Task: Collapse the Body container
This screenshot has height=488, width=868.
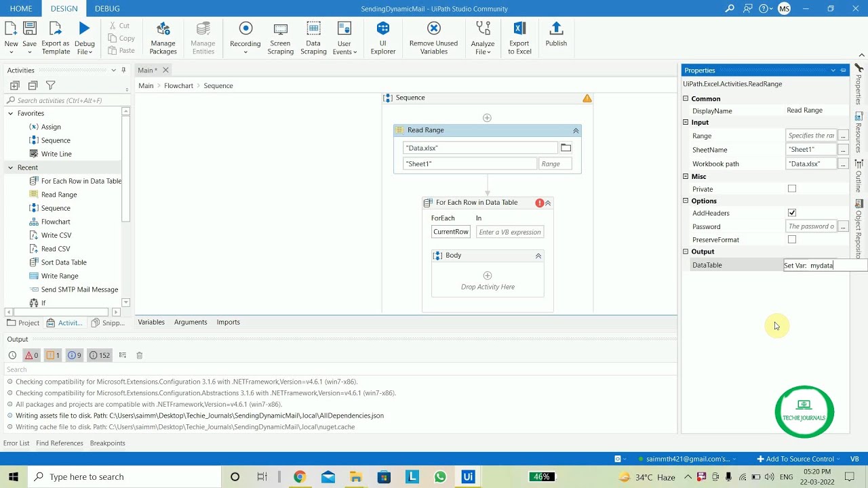Action: 538,256
